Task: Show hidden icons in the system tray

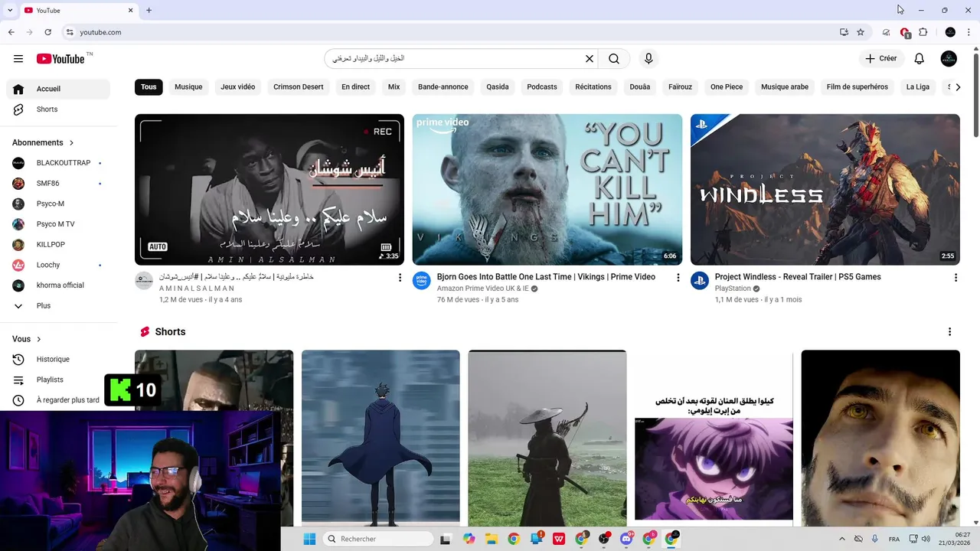Action: coord(842,539)
